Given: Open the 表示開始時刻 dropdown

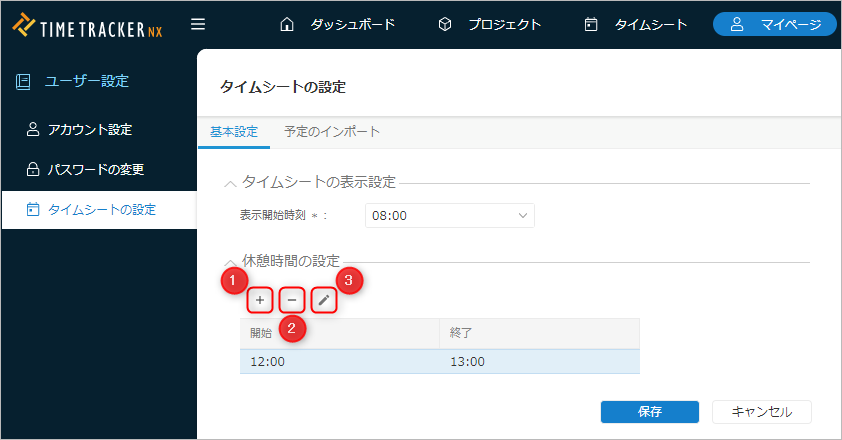Looking at the screenshot, I should 450,215.
